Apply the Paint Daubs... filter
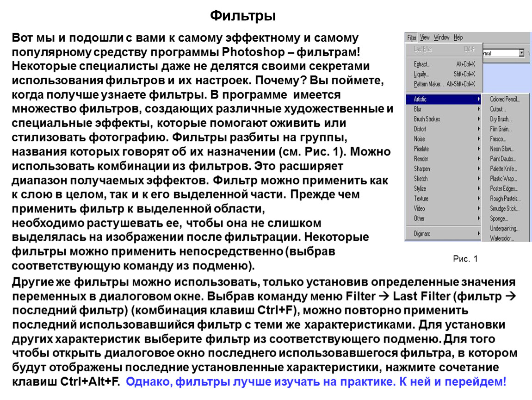532x400 pixels. (x=505, y=159)
